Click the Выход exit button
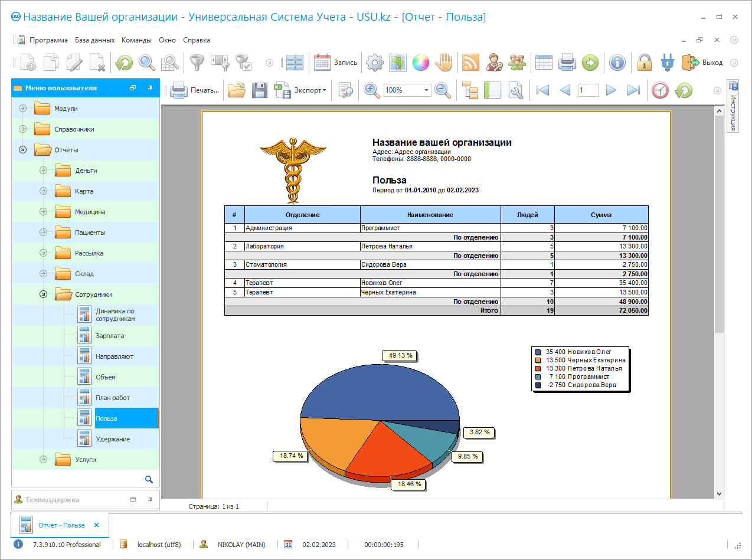The width and height of the screenshot is (752, 560). 702,63
